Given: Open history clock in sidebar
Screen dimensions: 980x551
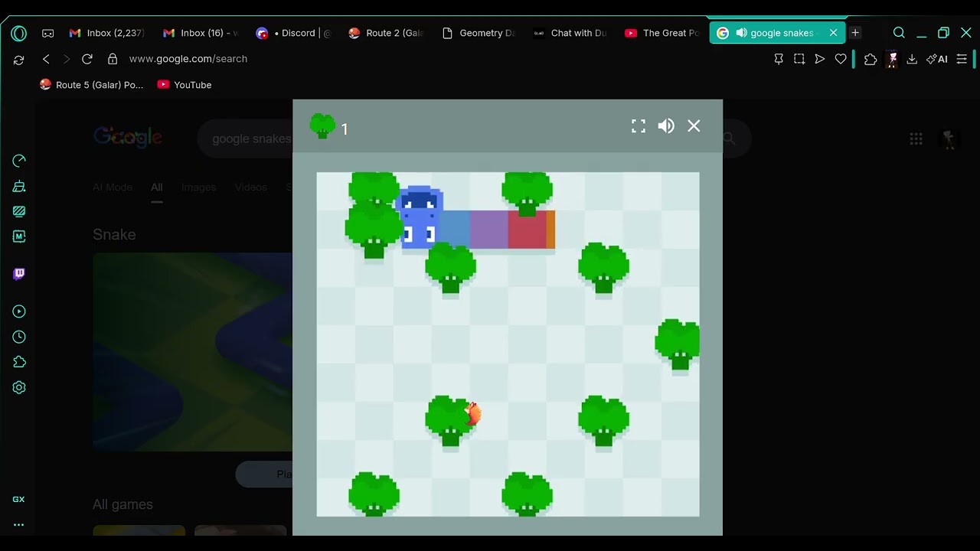Looking at the screenshot, I should pyautogui.click(x=19, y=337).
